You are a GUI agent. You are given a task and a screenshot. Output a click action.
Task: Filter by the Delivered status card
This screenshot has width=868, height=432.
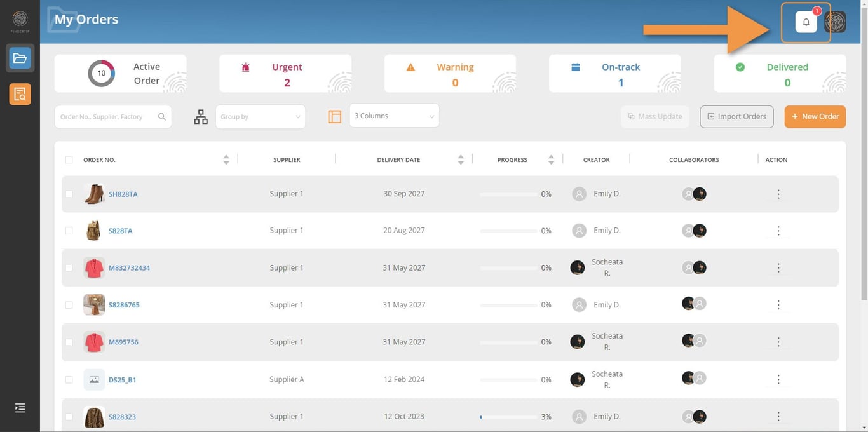780,74
